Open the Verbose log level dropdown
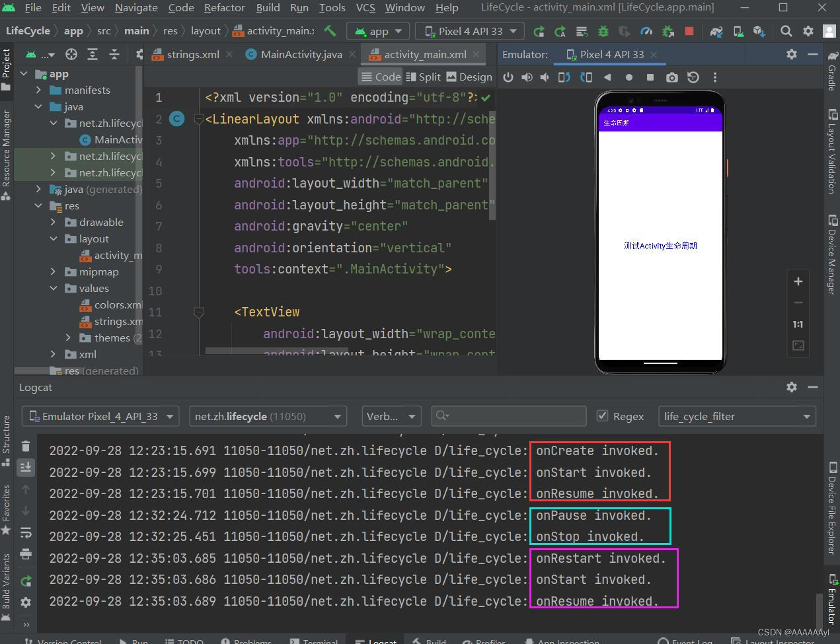840x644 pixels. [391, 416]
